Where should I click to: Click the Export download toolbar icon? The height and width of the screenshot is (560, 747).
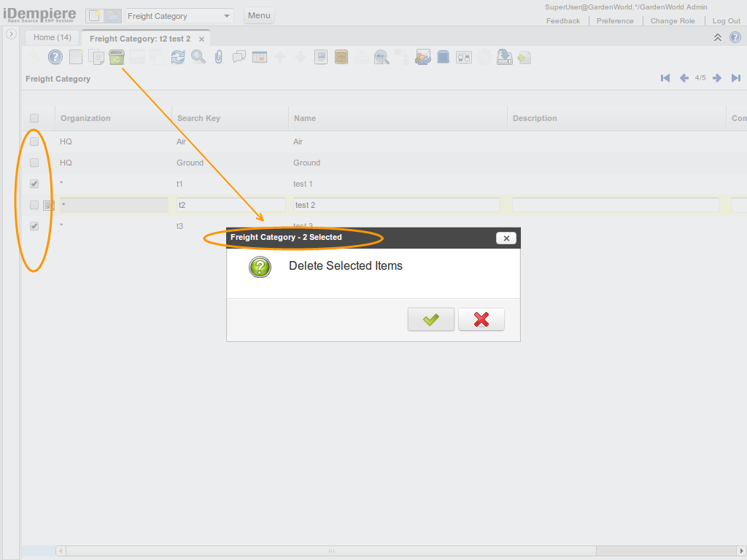coord(504,57)
